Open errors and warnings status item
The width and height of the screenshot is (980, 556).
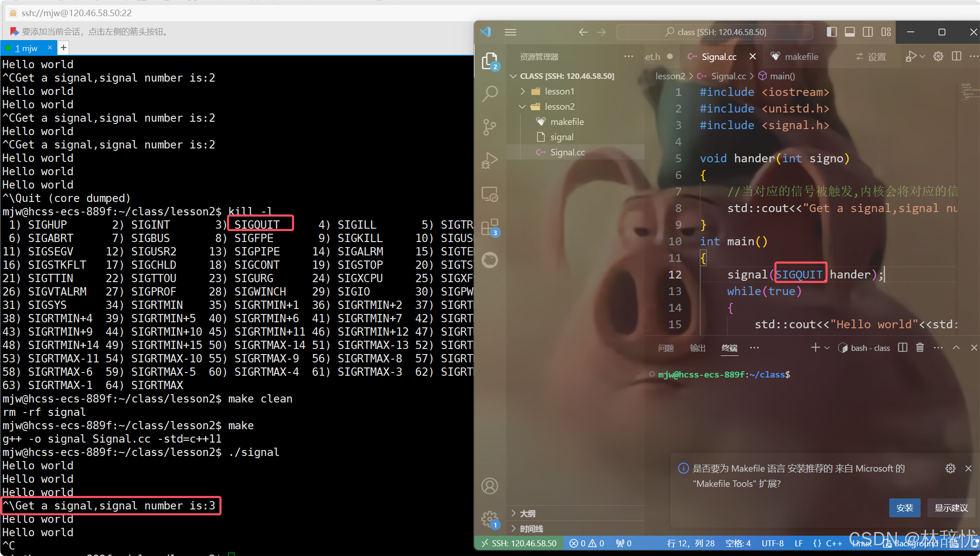(x=587, y=543)
